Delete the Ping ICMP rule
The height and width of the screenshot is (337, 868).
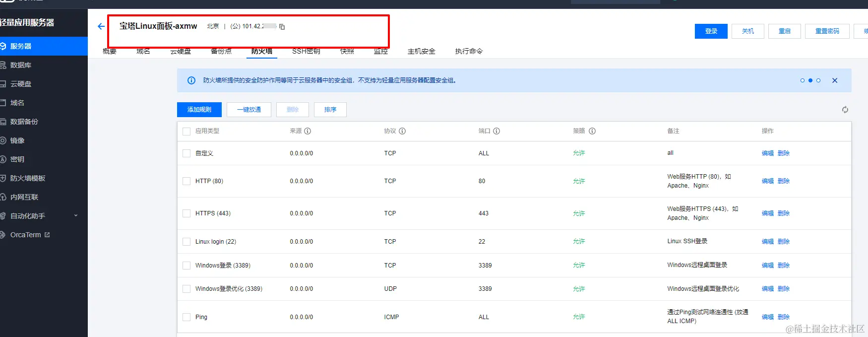pos(784,317)
